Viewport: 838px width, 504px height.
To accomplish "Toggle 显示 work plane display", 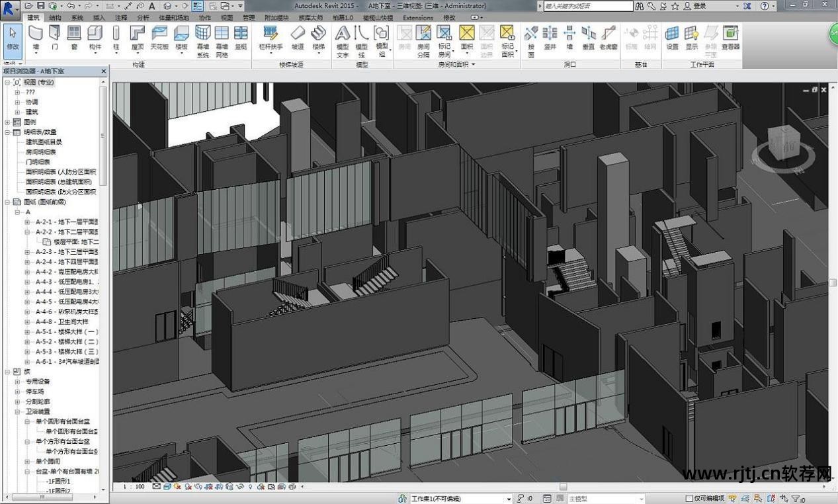I will 692,38.
